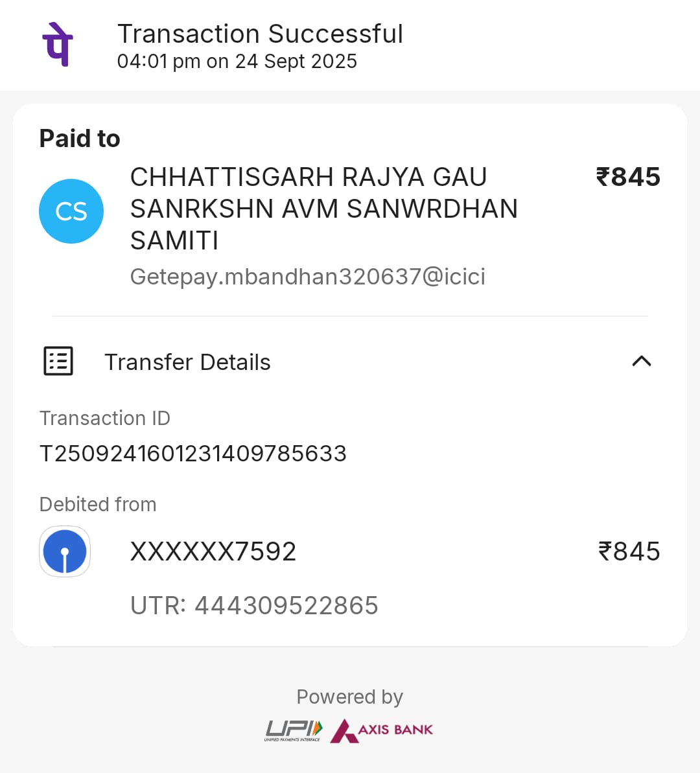Viewport: 700px width, 773px height.
Task: Click the bold ₹845 paid amount
Action: (627, 177)
